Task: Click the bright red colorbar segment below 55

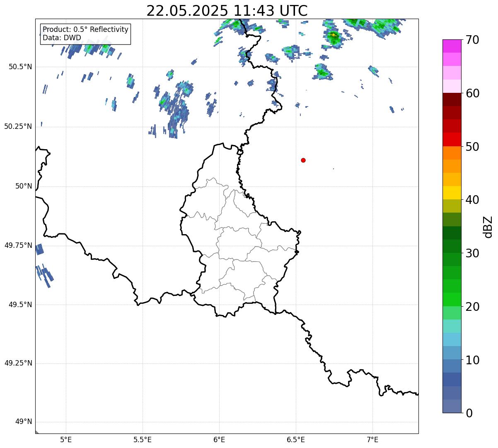Action: pos(452,139)
